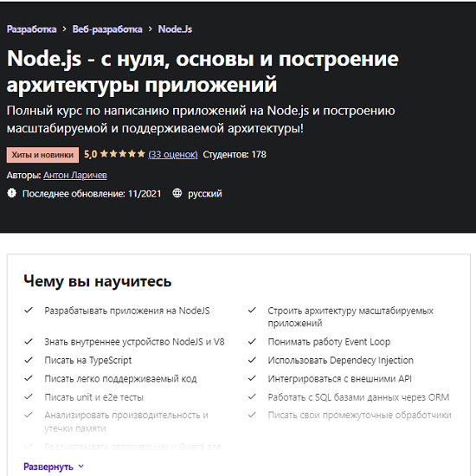The width and height of the screenshot is (476, 476).
Task: Open the Node.Js breadcrumb link
Action: point(175,29)
